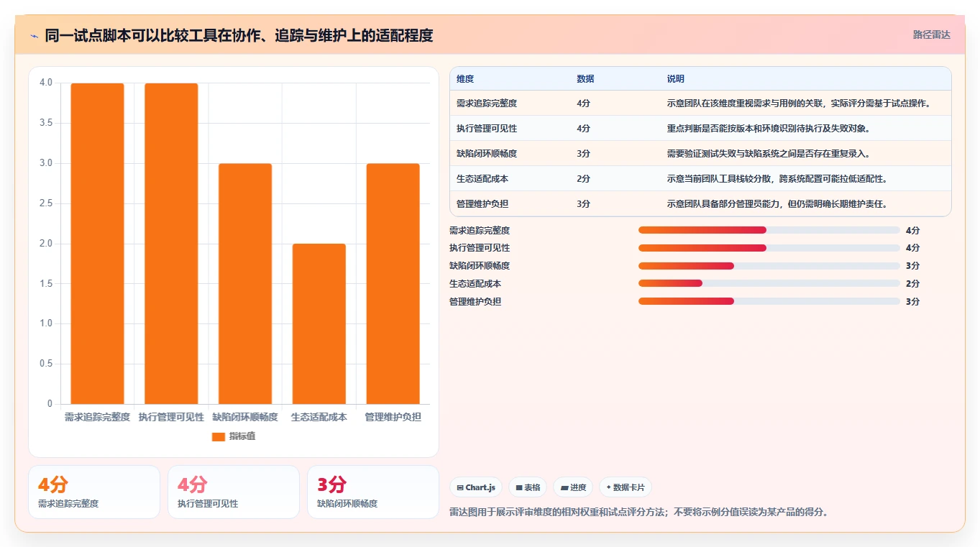Click the 2.5 y-axis tick label
Image resolution: width=980 pixels, height=547 pixels.
46,203
